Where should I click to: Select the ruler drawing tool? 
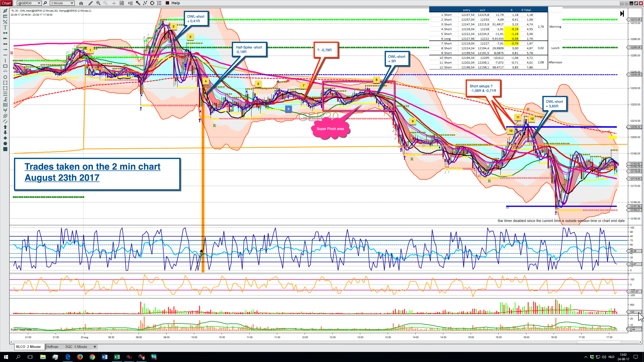point(5,16)
